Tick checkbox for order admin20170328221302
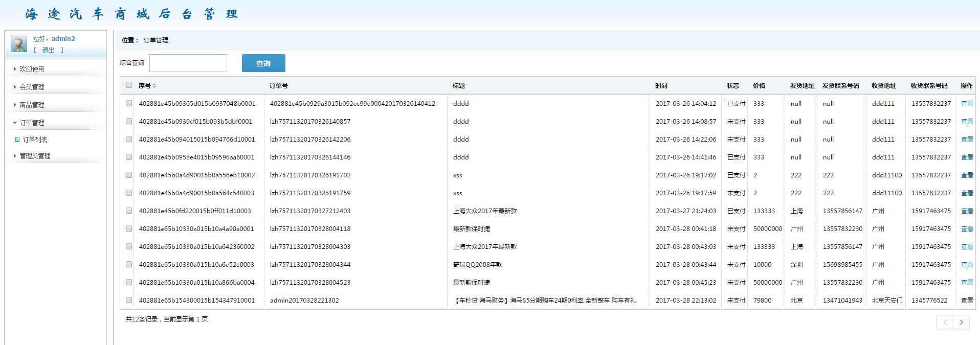The height and width of the screenshot is (345, 980). (x=129, y=301)
